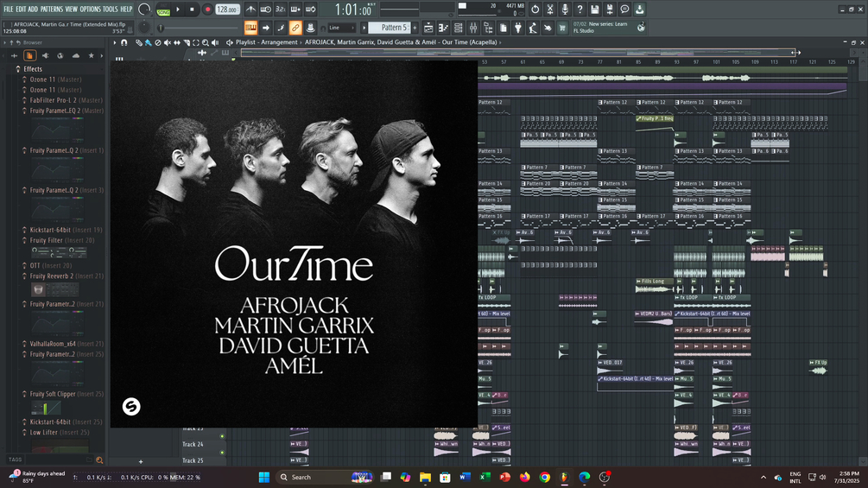
Task: Toggle the highlighted link/multilink controllers icon
Action: coord(295,28)
